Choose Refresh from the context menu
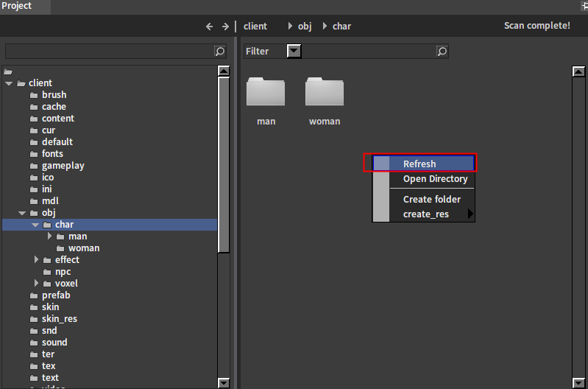This screenshot has width=588, height=389. [419, 164]
